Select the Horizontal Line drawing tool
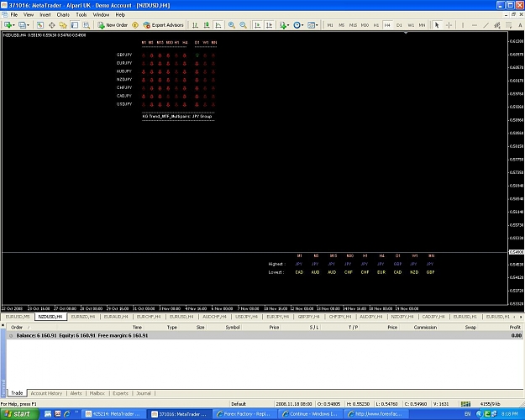 click(x=475, y=25)
